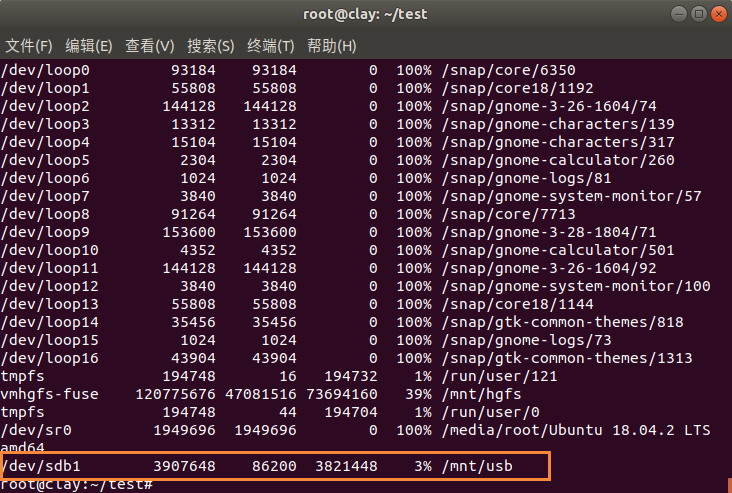Open the 查看(V) menu
Viewport: 732px width, 493px height.
149,46
